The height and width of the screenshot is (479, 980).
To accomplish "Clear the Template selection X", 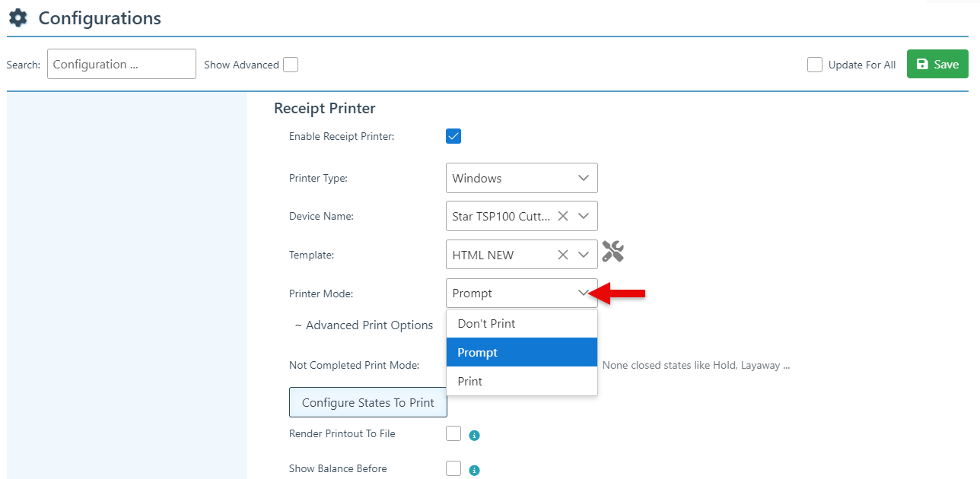I will (x=563, y=255).
